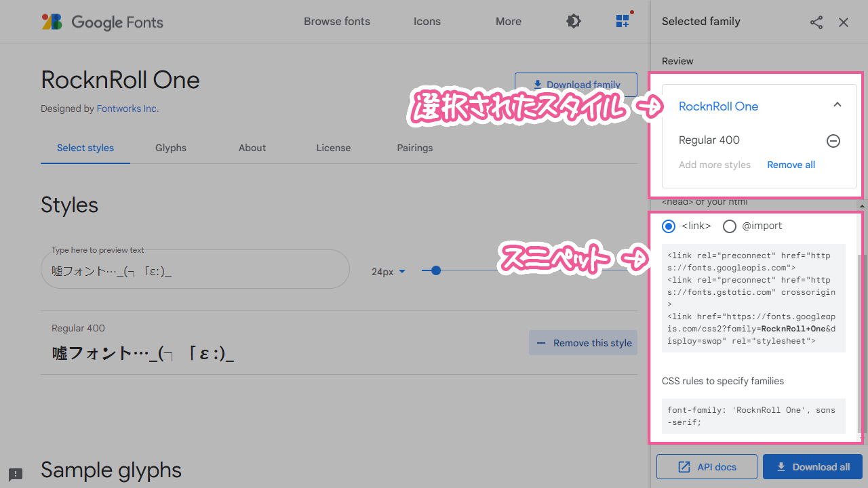Screen dimensions: 868x488
Task: Click the link embed code snippet
Action: pyautogui.click(x=753, y=298)
